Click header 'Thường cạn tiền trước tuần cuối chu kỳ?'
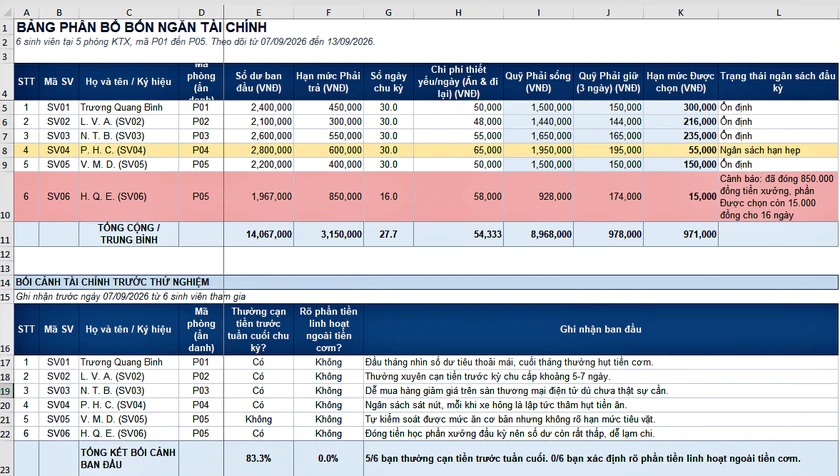Screen dimensions: 840x476 click(x=259, y=329)
